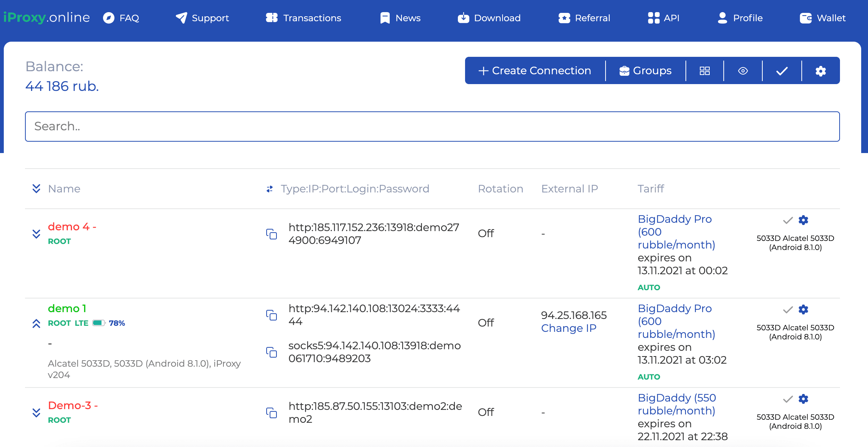
Task: Click the battery indicator showing 78%
Action: click(98, 323)
